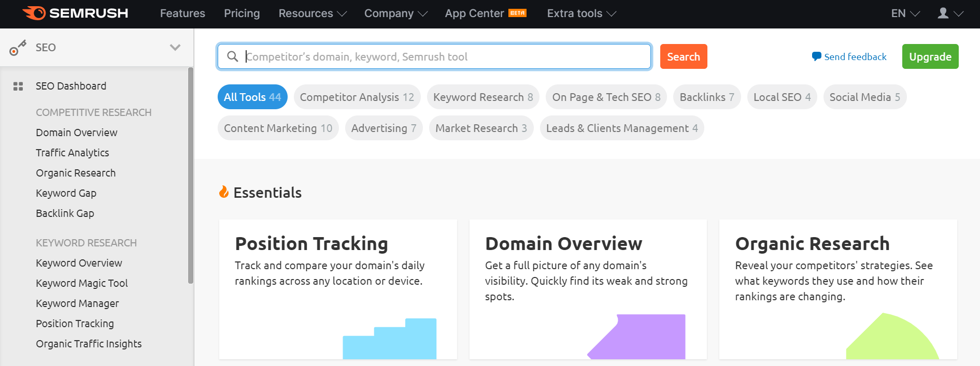Click the magnifier icon in search box

point(233,56)
